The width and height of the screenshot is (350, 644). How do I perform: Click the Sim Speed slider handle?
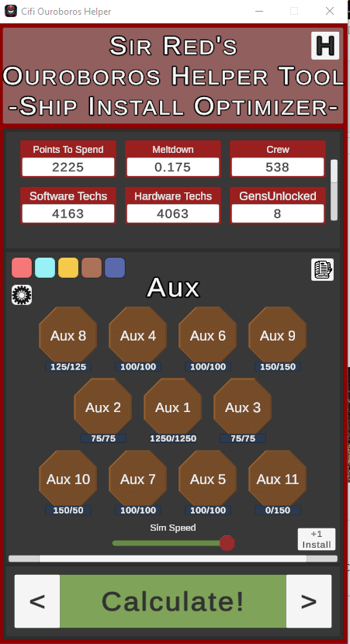pyautogui.click(x=227, y=543)
